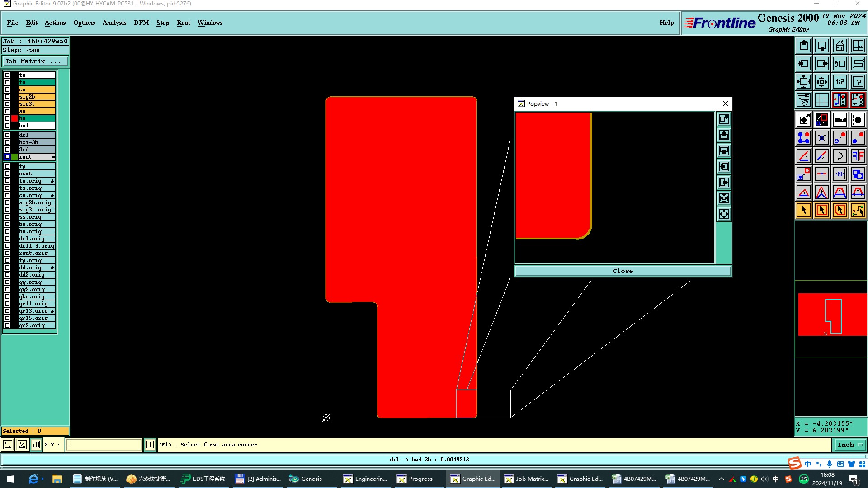Open the Job Matrix selector
Viewport: 868px width, 488px height.
click(x=35, y=61)
